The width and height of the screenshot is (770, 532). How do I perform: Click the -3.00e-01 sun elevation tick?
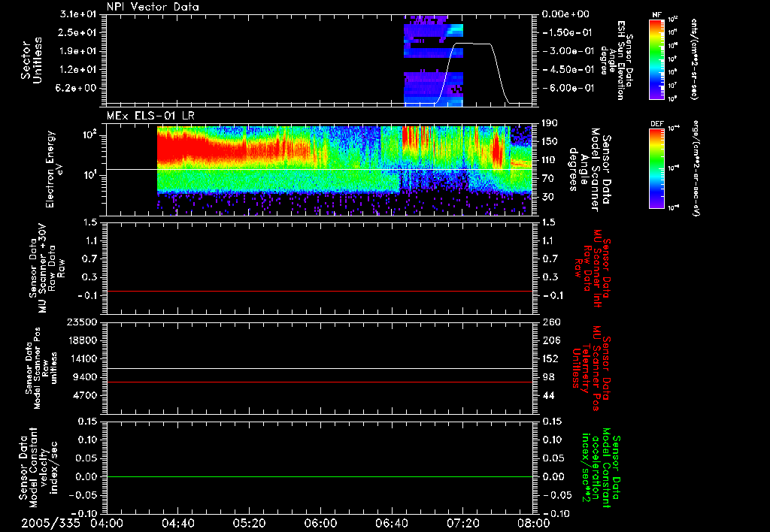(568, 51)
